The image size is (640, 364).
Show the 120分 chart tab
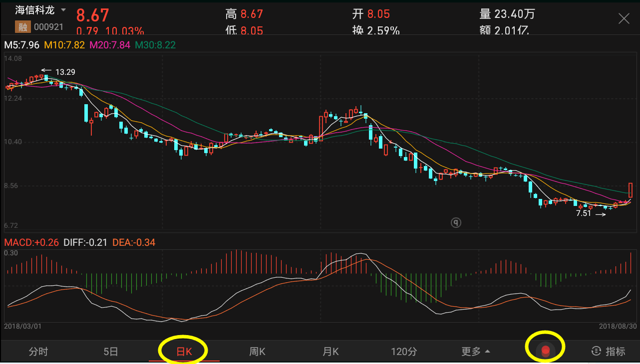coord(404,352)
